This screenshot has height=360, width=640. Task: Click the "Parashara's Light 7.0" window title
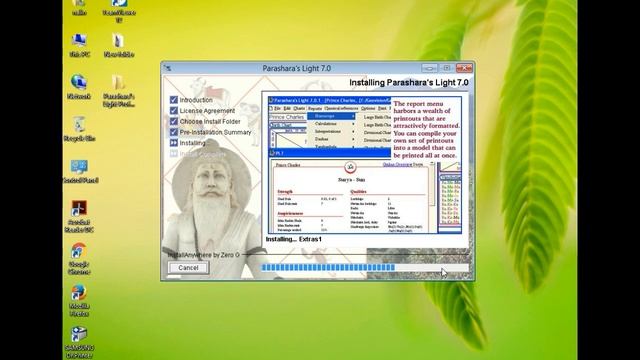pos(297,68)
